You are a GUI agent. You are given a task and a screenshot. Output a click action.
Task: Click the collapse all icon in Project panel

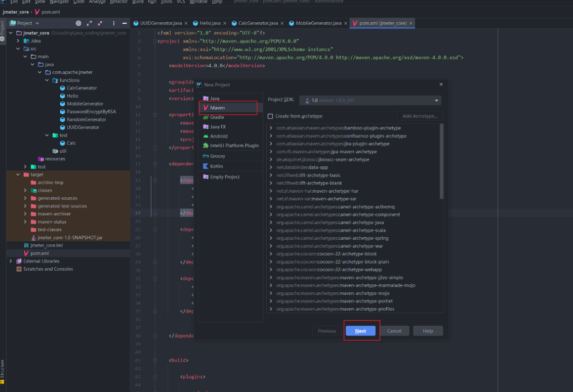point(100,23)
